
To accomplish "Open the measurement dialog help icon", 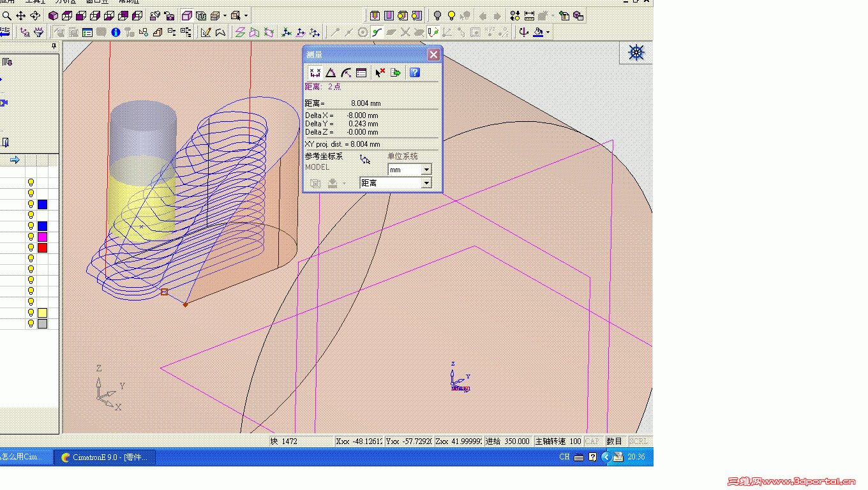I will (415, 73).
